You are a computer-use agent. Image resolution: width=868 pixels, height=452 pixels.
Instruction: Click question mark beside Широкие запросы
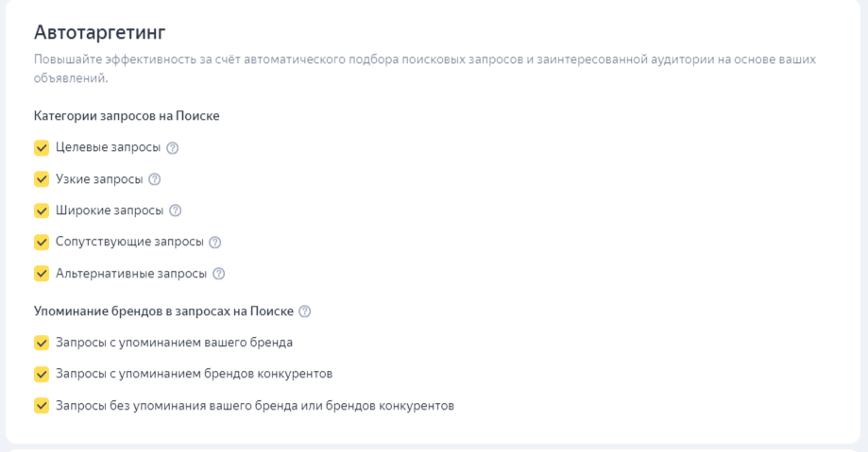coord(175,210)
